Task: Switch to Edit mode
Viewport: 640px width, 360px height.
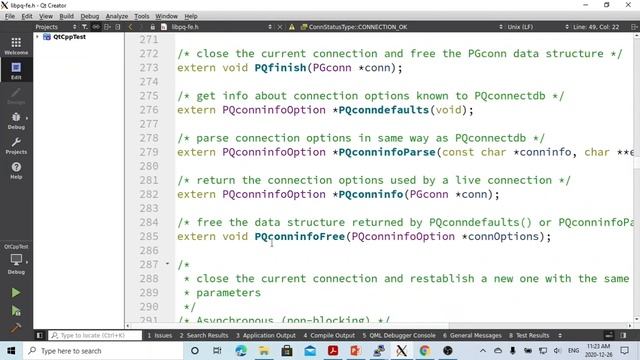Action: pyautogui.click(x=16, y=70)
